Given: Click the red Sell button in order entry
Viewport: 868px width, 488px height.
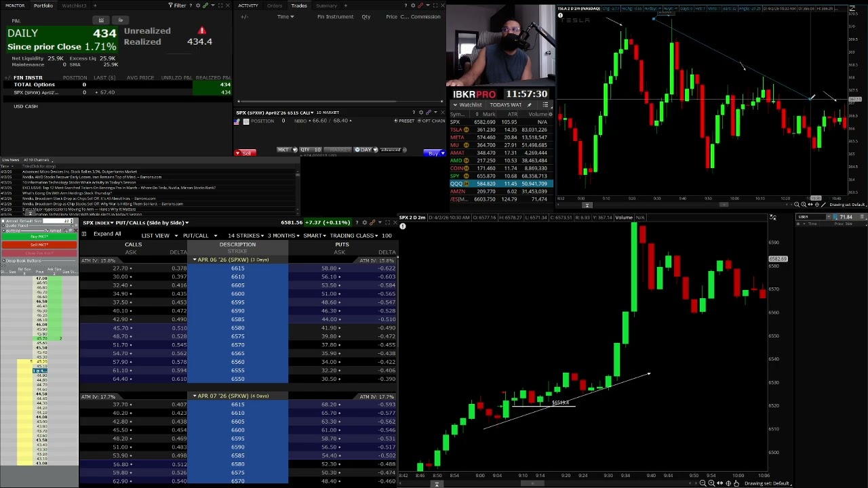Looking at the screenshot, I should (245, 153).
